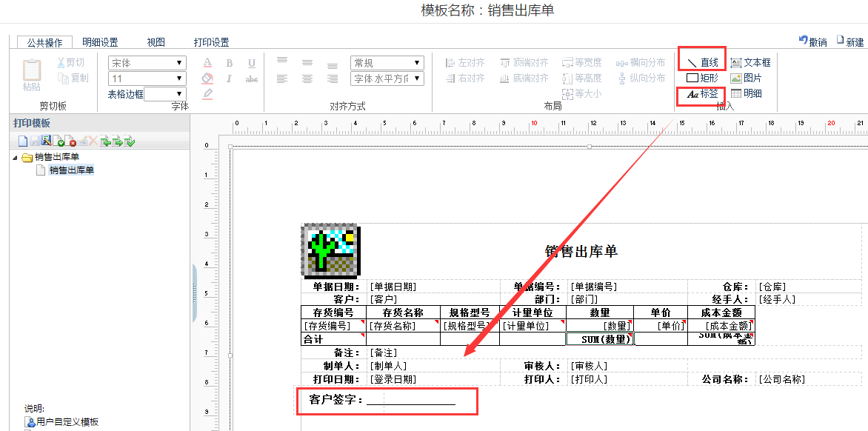Select the 标签 label insert tool
This screenshot has height=431, width=868.
point(702,94)
